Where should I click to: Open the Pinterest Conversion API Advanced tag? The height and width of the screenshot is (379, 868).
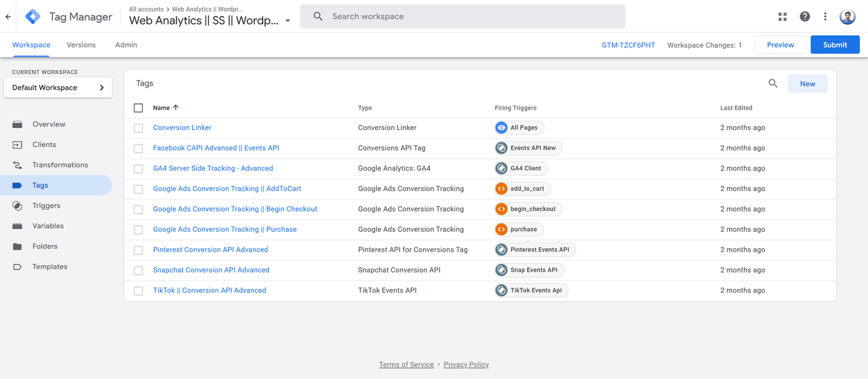[211, 250]
